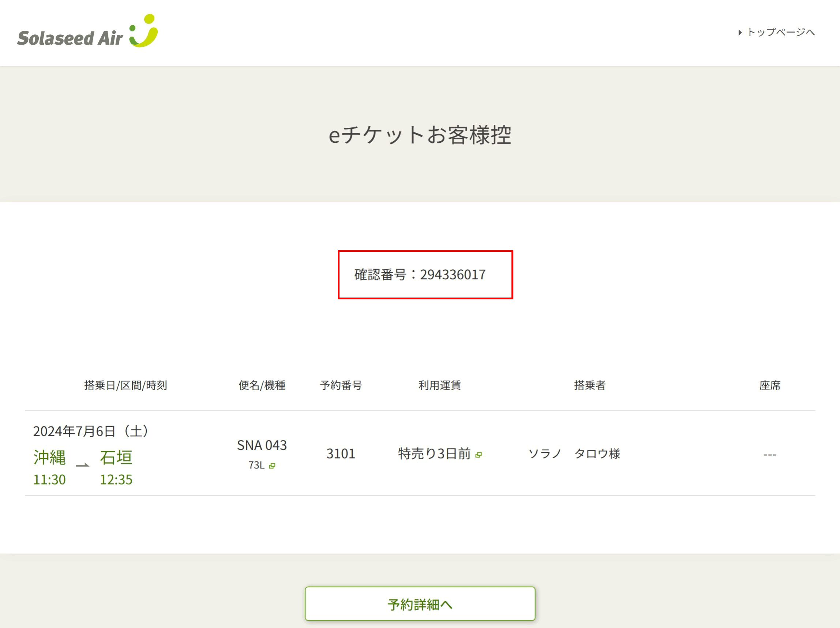Click the green 予約詳細へ button border area
840x628 pixels.
click(x=420, y=604)
